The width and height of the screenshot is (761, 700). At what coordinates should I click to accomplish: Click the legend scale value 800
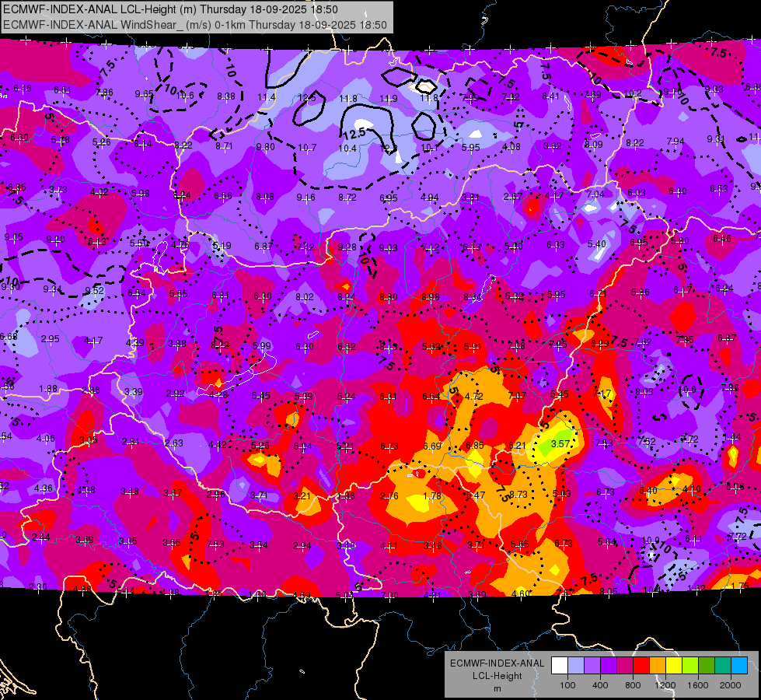(633, 685)
